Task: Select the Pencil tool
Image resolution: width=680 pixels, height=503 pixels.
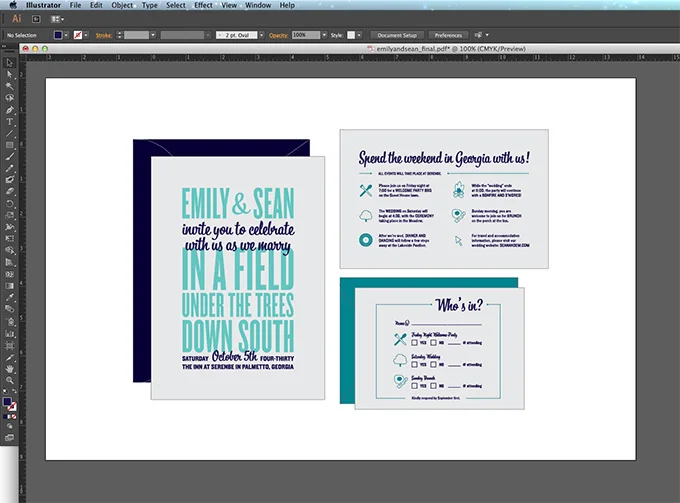Action: point(10,169)
